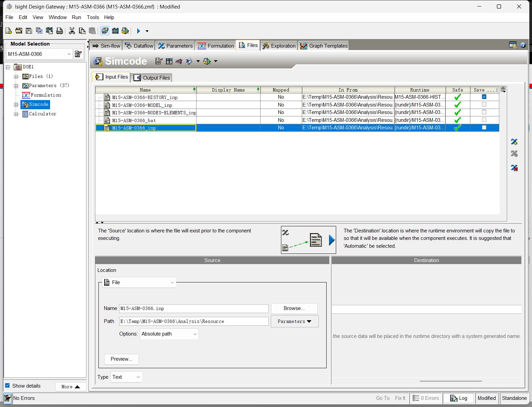Uncheck Save checkbox for HISTORY_inp file
The height and width of the screenshot is (407, 532).
(484, 97)
